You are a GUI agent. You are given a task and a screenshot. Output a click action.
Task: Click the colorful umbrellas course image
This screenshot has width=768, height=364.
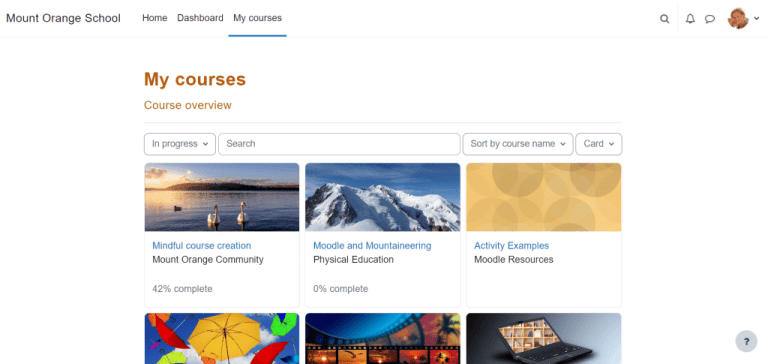222,339
